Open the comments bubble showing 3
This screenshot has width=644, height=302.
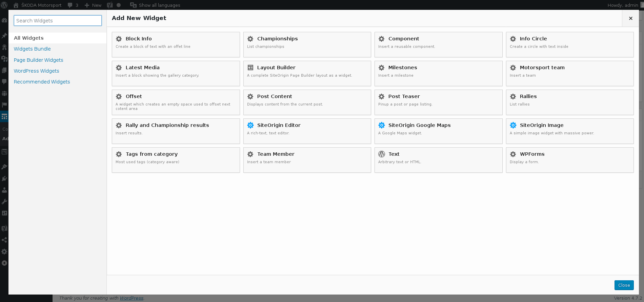click(73, 5)
